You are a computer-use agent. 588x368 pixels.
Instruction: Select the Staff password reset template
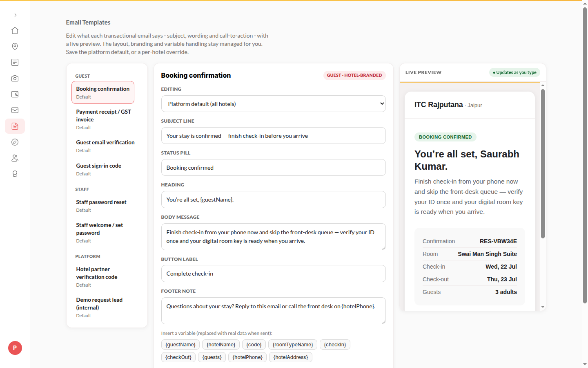click(x=103, y=206)
